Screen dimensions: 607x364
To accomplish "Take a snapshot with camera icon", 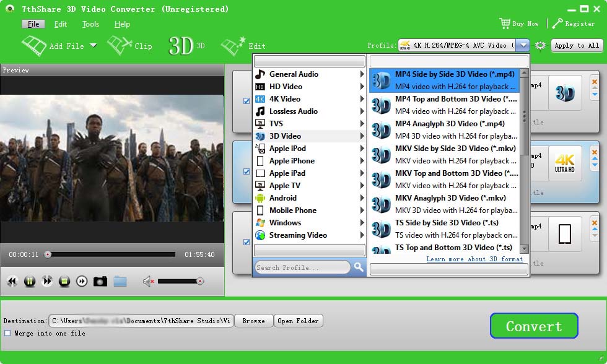I will [100, 281].
